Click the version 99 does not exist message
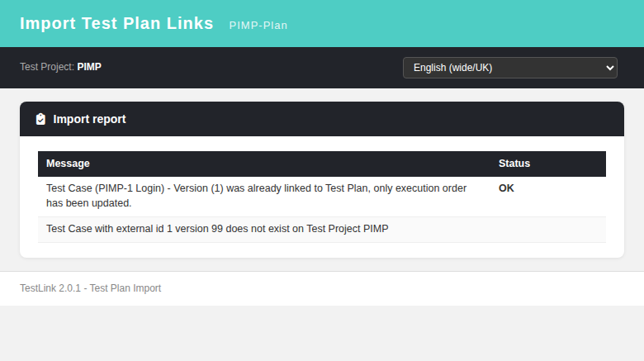The width and height of the screenshot is (644, 361). 217,229
